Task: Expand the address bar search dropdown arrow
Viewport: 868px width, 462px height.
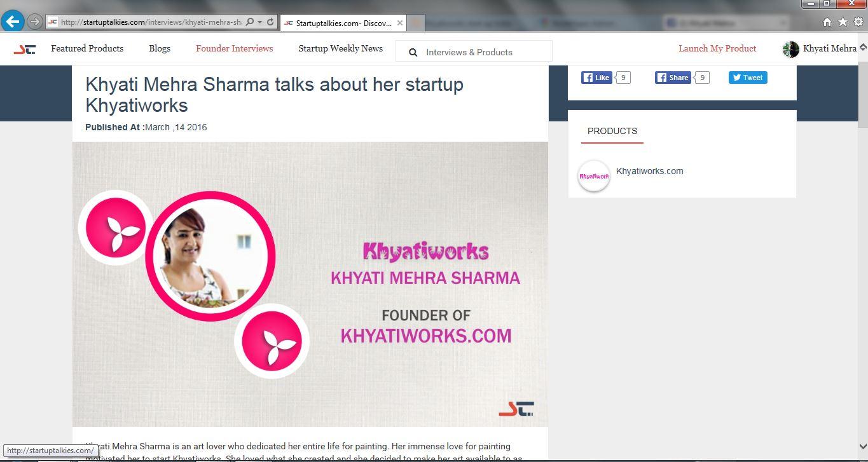Action: (259, 22)
